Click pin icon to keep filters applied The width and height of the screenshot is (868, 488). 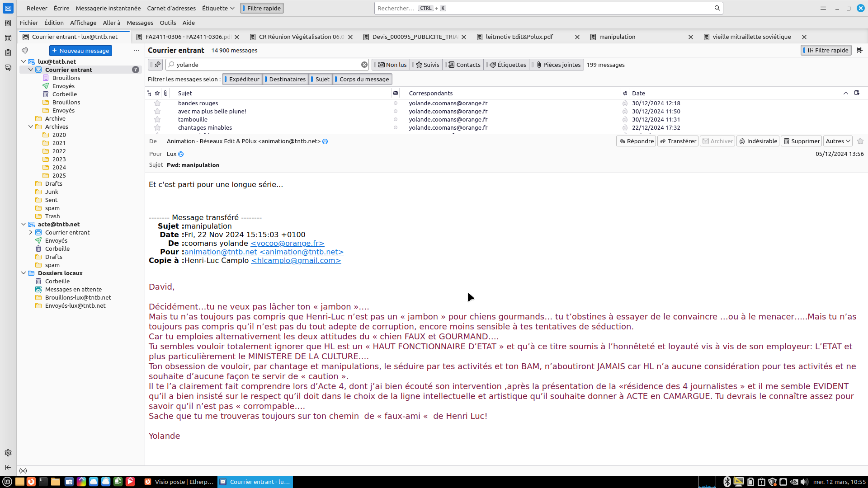(156, 65)
